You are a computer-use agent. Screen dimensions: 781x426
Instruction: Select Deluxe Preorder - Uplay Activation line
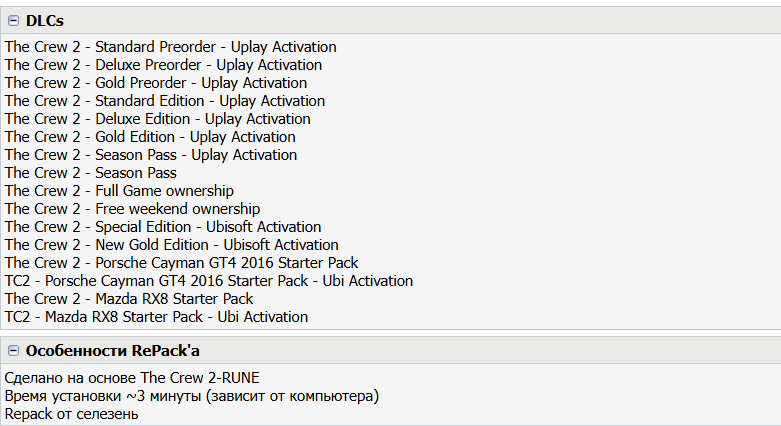pos(163,65)
